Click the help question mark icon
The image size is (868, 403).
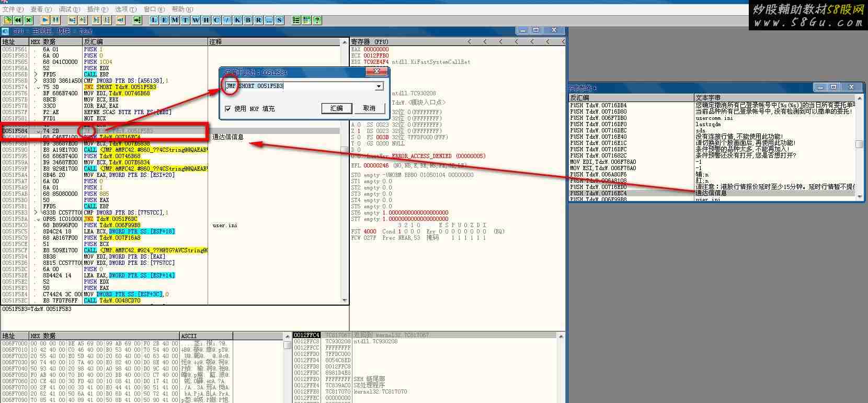[x=317, y=20]
